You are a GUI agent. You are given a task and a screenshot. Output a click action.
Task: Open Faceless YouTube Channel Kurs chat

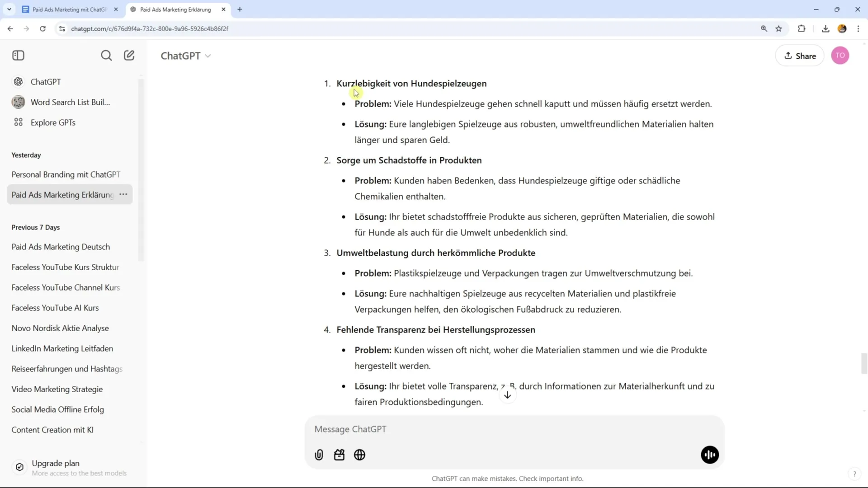click(x=70, y=287)
